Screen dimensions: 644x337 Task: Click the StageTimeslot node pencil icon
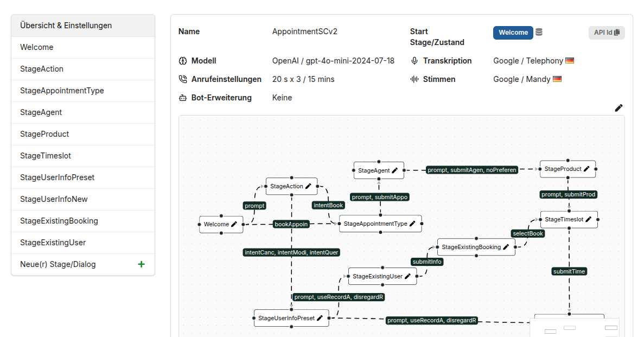[589, 219]
